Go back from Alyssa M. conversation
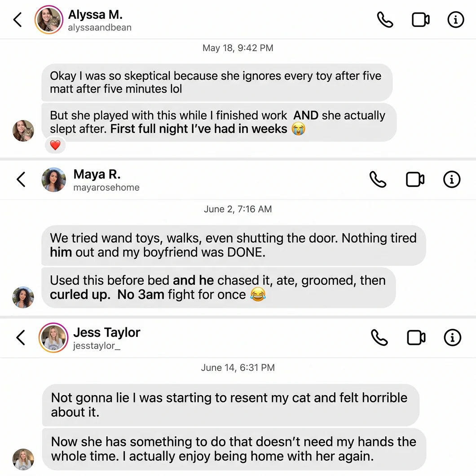The height and width of the screenshot is (476, 476). (18, 20)
